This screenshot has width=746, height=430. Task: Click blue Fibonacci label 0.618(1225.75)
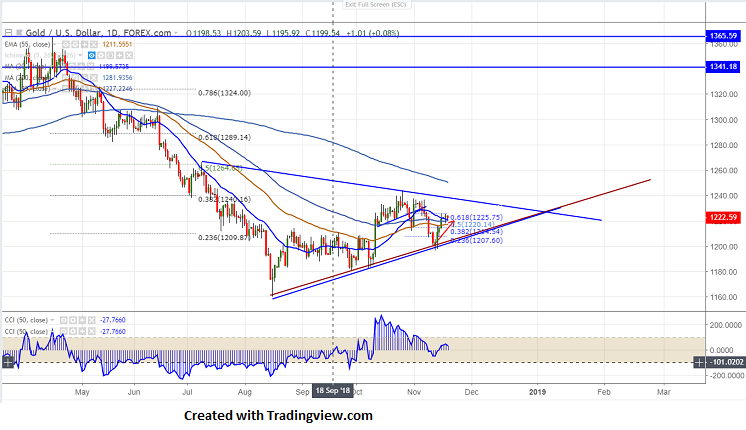click(476, 217)
